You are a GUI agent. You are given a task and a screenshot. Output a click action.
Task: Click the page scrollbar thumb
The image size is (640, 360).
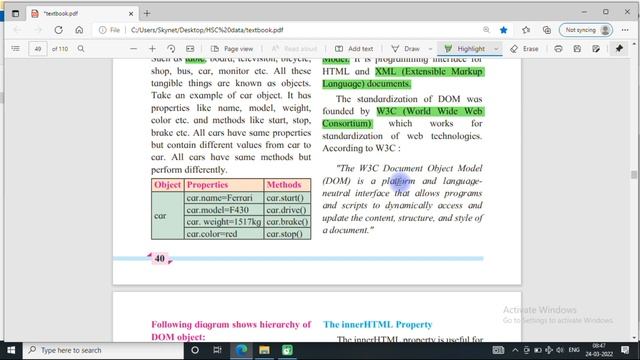point(633,175)
